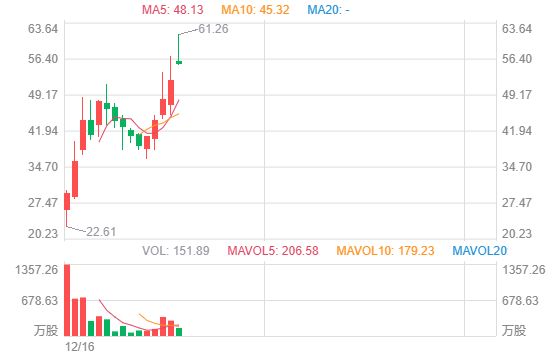560x360 pixels.
Task: Click the MAVOL5: 206.58 label
Action: [273, 251]
